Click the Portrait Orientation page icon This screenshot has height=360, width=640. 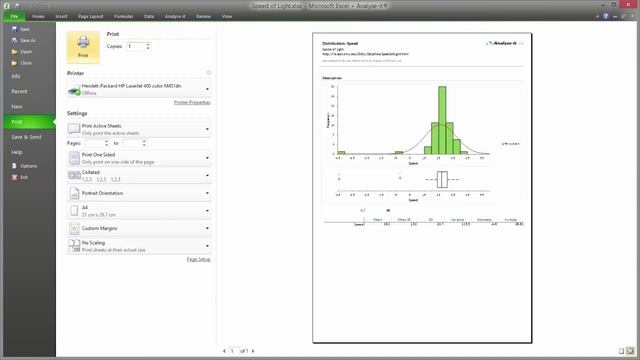(74, 193)
